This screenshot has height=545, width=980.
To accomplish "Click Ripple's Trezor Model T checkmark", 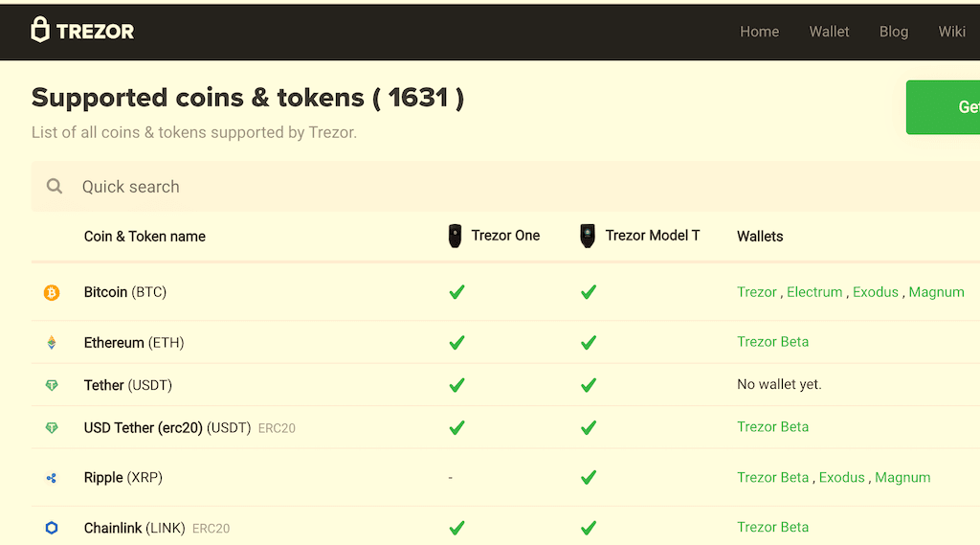I will coord(589,477).
